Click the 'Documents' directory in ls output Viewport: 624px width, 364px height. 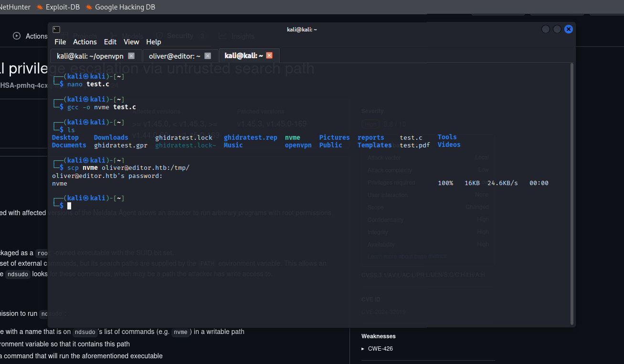click(69, 145)
